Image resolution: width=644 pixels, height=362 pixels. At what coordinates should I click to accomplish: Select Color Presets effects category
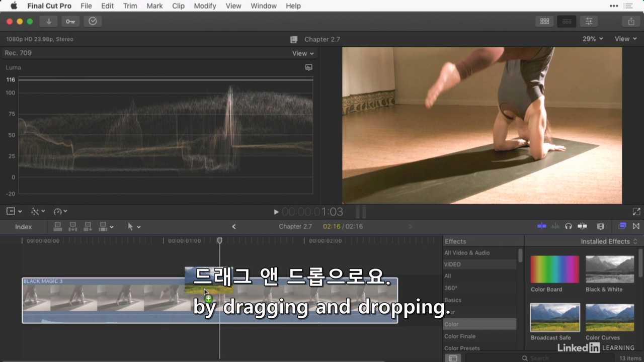click(x=479, y=348)
